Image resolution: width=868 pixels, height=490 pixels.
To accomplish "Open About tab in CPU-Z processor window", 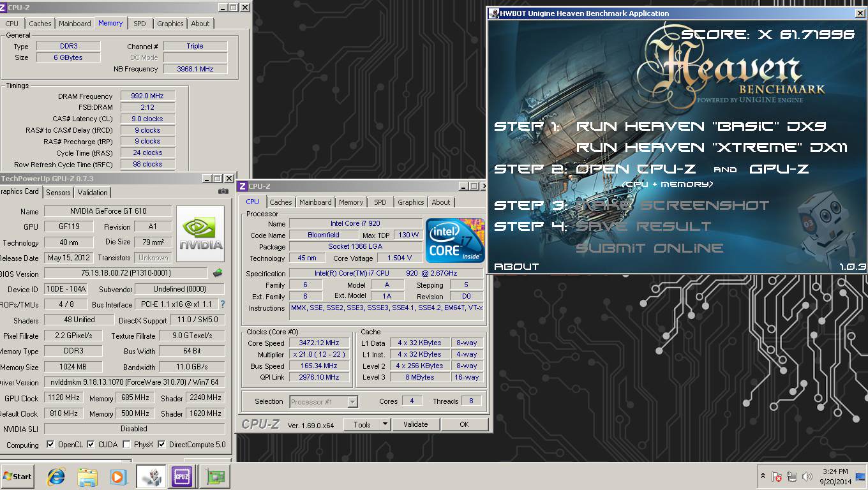I will (x=441, y=202).
